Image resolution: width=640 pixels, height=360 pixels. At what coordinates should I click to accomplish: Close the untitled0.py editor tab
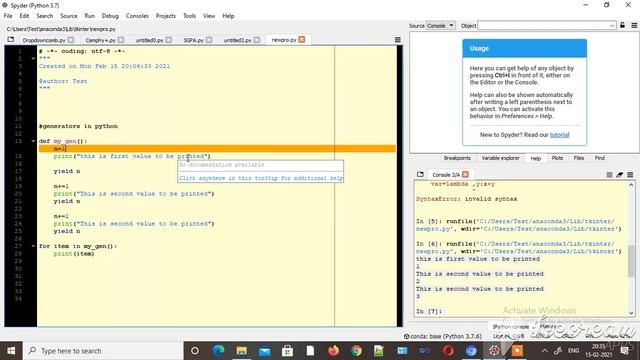pos(169,40)
